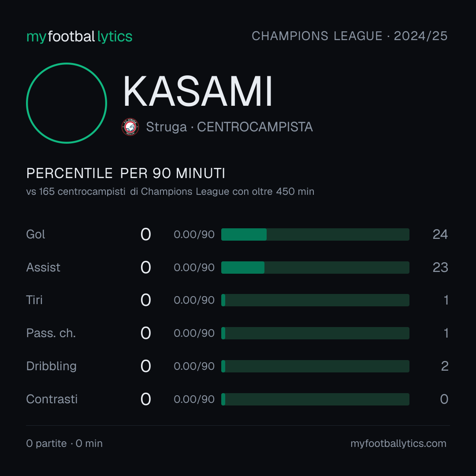The width and height of the screenshot is (476, 476).
Task: Click the Struga club crest icon
Action: point(130,127)
